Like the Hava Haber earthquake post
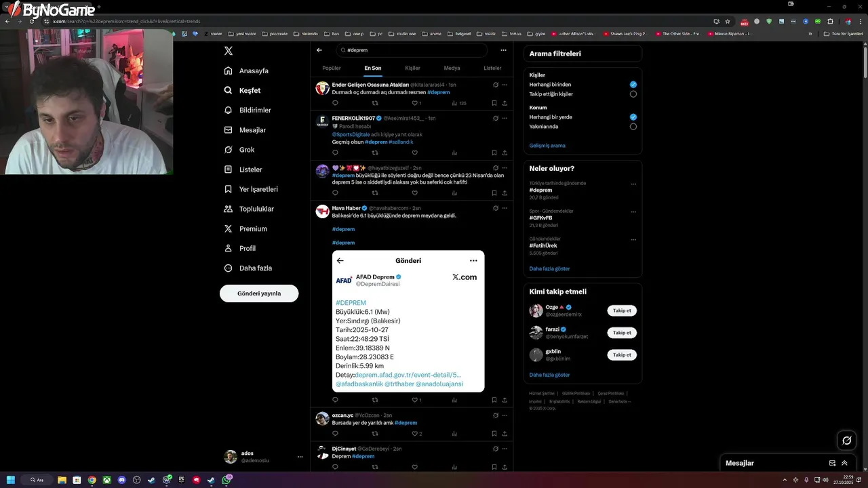Screen dimensions: 868x488 pos(416,400)
